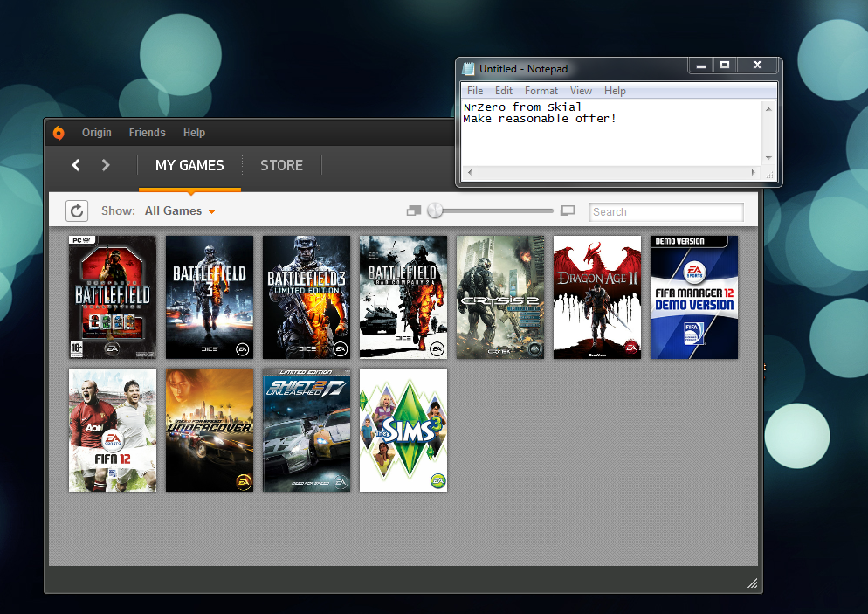Select the Battlefield 3 game cover
Image resolution: width=868 pixels, height=614 pixels.
210,297
